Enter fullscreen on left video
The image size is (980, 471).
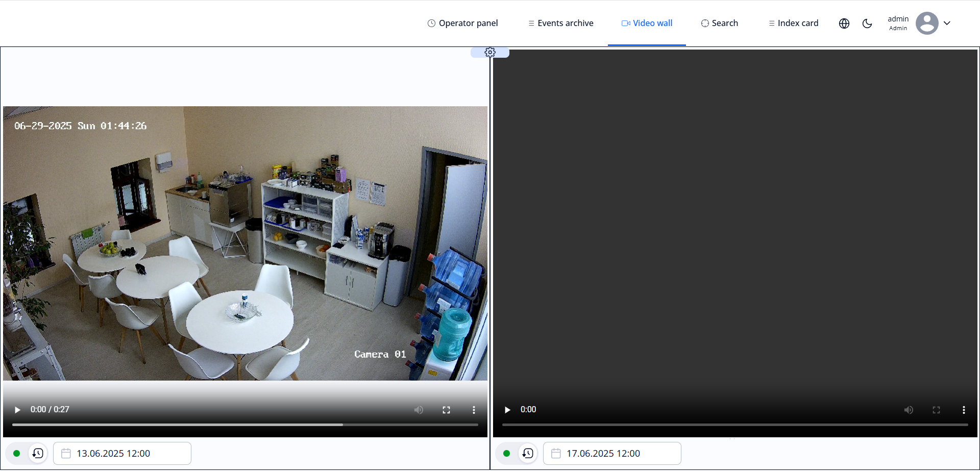pos(446,410)
